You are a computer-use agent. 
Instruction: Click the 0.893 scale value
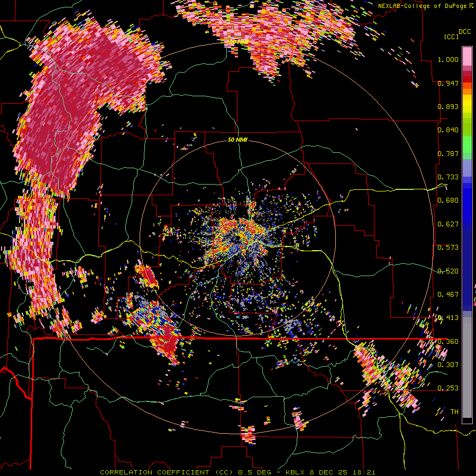[448, 106]
